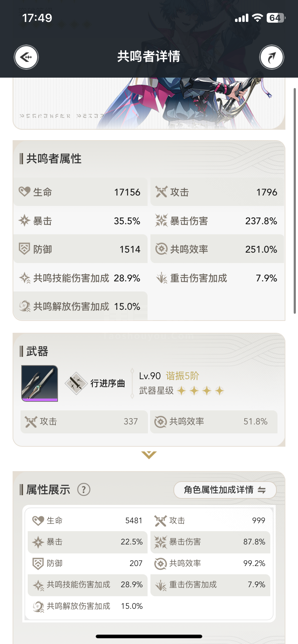298x644 pixels.
Task: Select the 共鸣技能伤害加成 row in 共鸣者属性
Action: [x=80, y=278]
